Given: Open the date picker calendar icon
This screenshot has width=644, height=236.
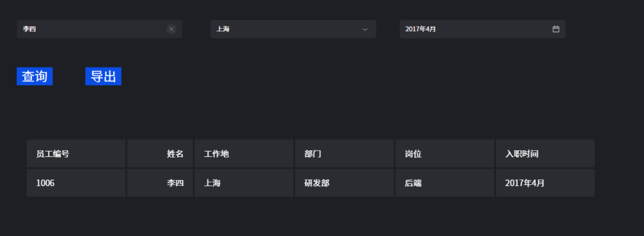Looking at the screenshot, I should [556, 29].
